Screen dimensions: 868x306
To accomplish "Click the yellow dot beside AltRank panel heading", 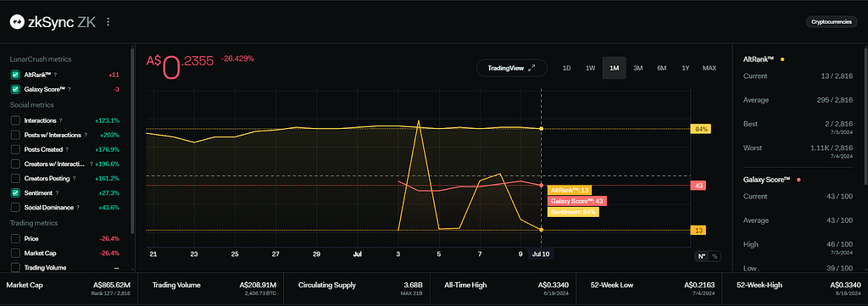I will pos(782,59).
